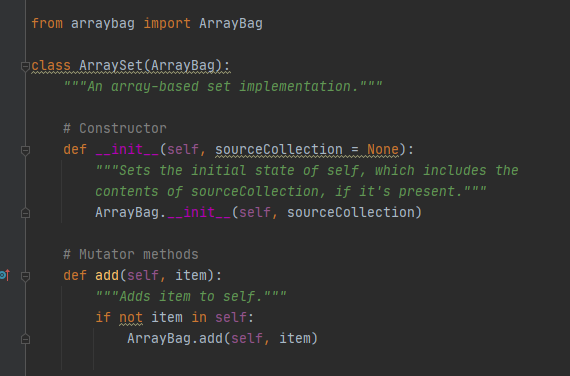This screenshot has width=570, height=376.
Task: Click ArrayBag base class inside ArraySet parentheses
Action: click(x=182, y=65)
